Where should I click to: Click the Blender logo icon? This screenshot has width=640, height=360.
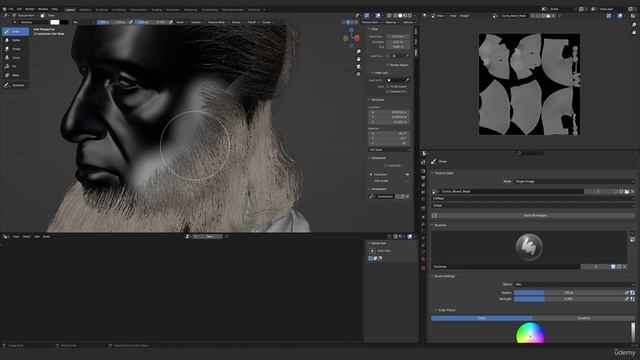(4, 9)
